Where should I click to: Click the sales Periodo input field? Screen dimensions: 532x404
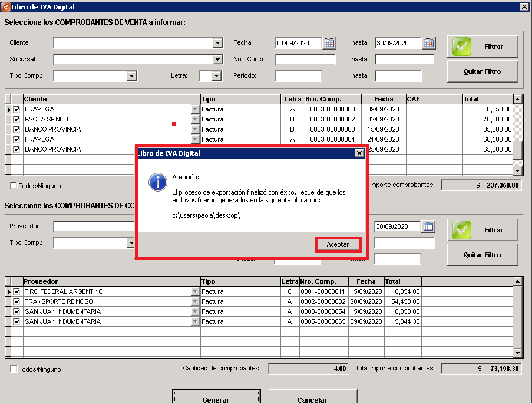pos(298,75)
